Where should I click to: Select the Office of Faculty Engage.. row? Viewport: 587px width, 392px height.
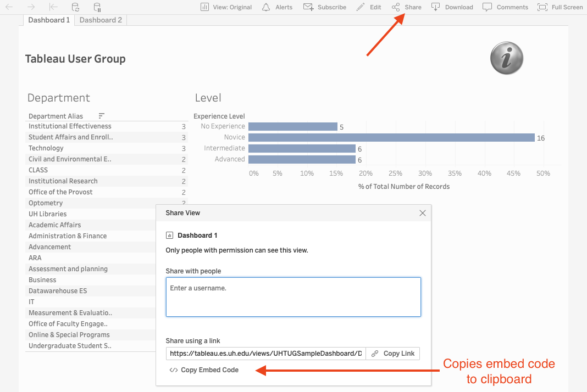[91, 323]
